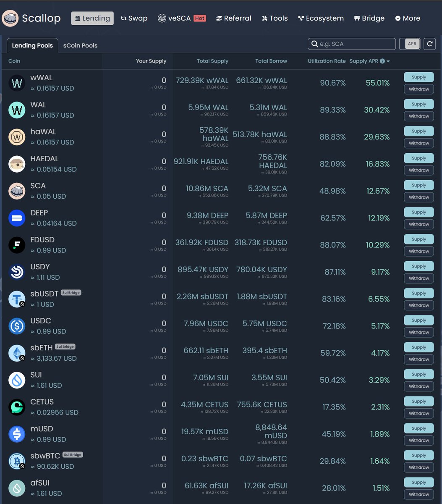This screenshot has height=504, width=442.
Task: Click the sbUSDT coin icon
Action: click(x=17, y=299)
